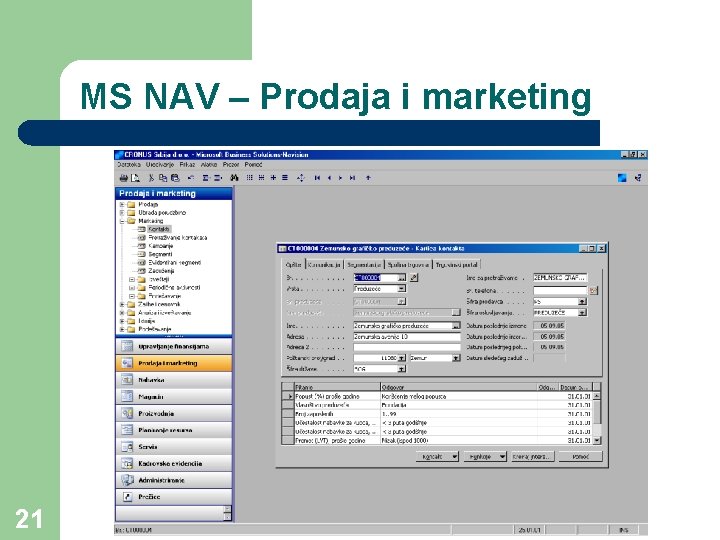Viewport: 720px width, 540px height.
Task: Click the blue square icon at toolbar right
Action: [x=622, y=178]
